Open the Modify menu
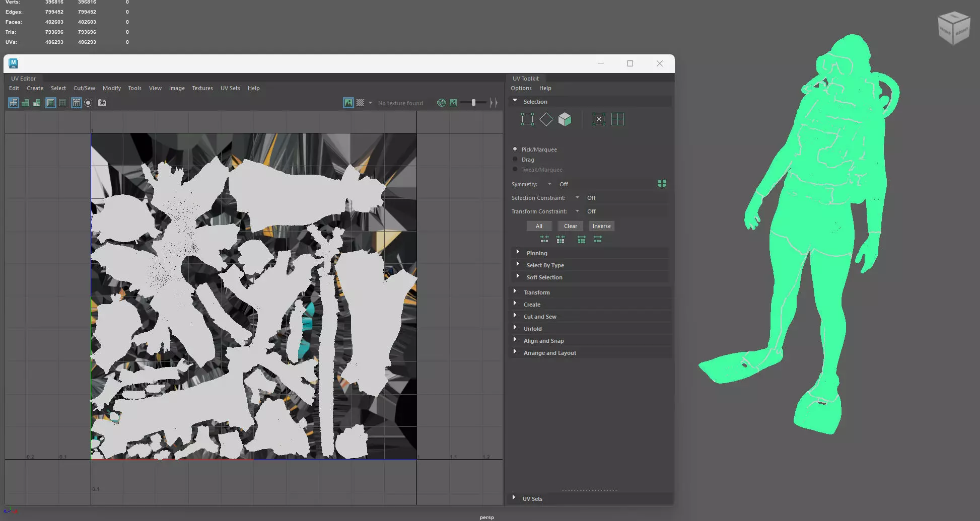 [112, 88]
